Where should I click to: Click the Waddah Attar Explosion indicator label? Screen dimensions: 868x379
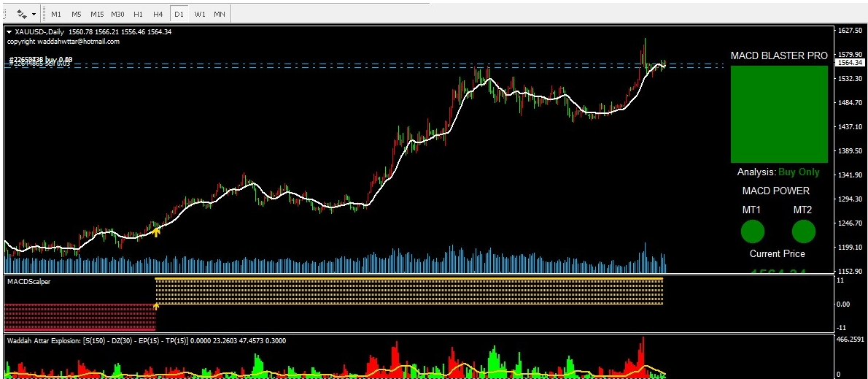[44, 340]
